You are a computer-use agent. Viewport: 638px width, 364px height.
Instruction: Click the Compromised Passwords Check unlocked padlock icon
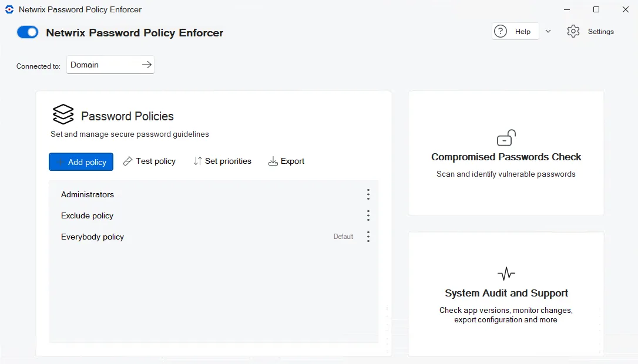point(506,137)
